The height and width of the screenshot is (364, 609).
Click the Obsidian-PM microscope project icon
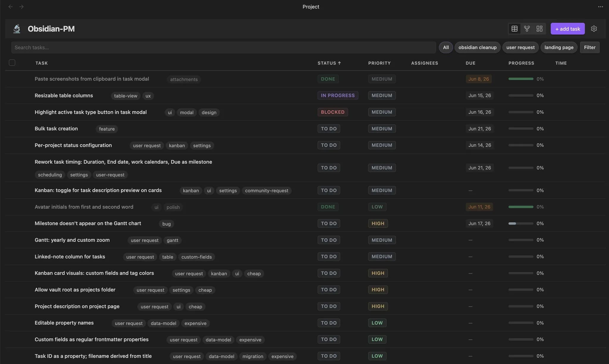17,29
